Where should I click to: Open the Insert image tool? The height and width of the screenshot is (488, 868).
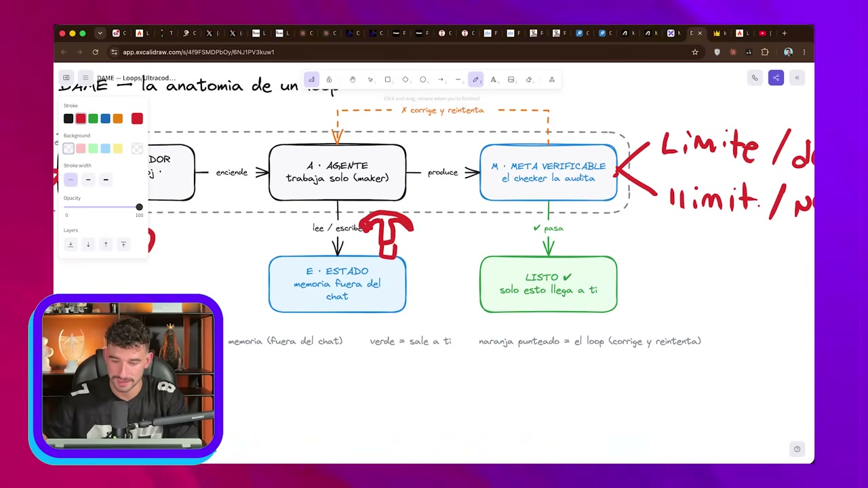coord(511,79)
